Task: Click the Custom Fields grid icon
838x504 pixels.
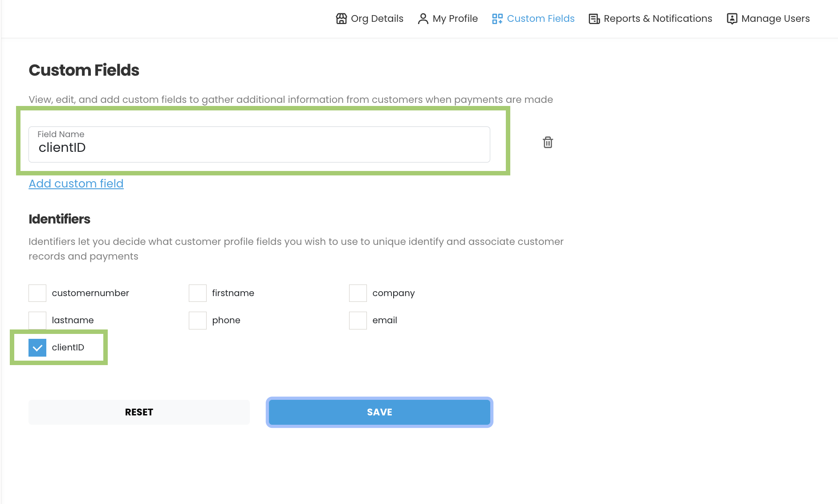Action: [x=497, y=19]
